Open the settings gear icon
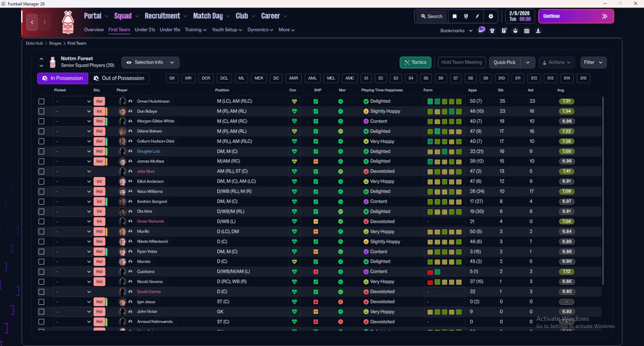Viewport: 644px width, 346px height. point(491,17)
